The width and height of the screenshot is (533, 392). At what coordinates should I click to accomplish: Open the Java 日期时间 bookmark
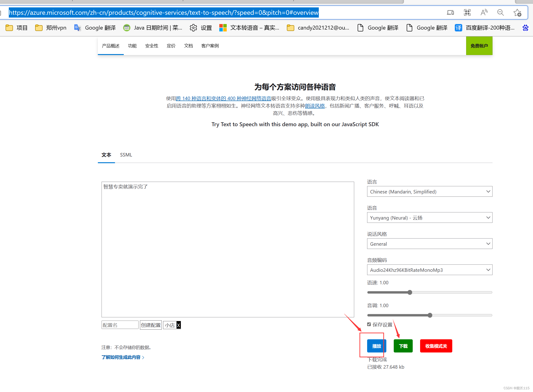(153, 28)
